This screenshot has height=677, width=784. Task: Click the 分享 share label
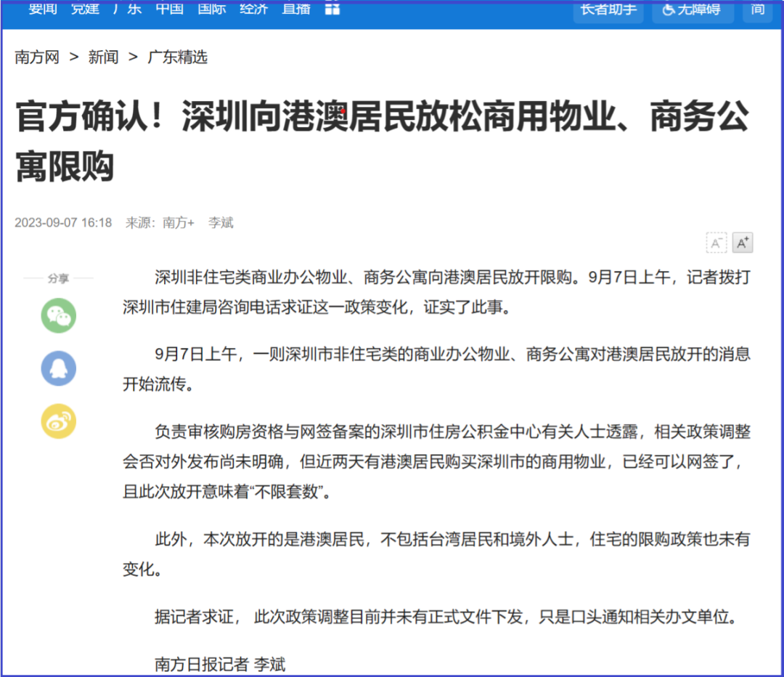[58, 277]
